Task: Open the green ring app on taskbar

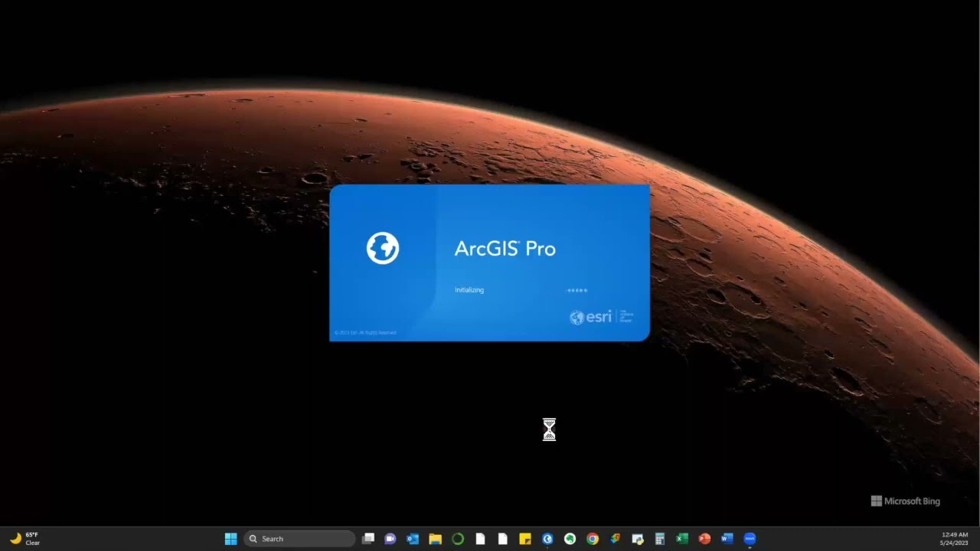Action: pos(458,539)
